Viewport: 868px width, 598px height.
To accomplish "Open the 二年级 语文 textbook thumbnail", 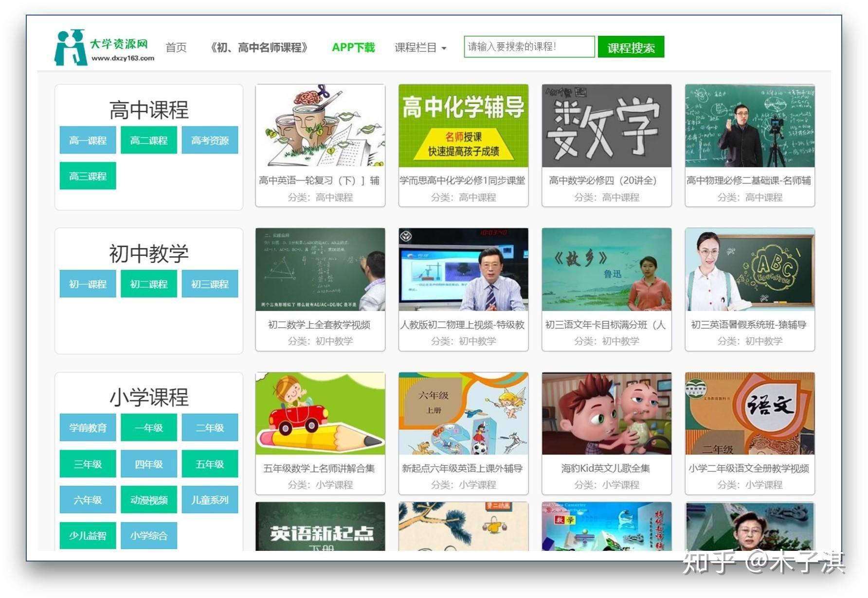I will pyautogui.click(x=750, y=414).
